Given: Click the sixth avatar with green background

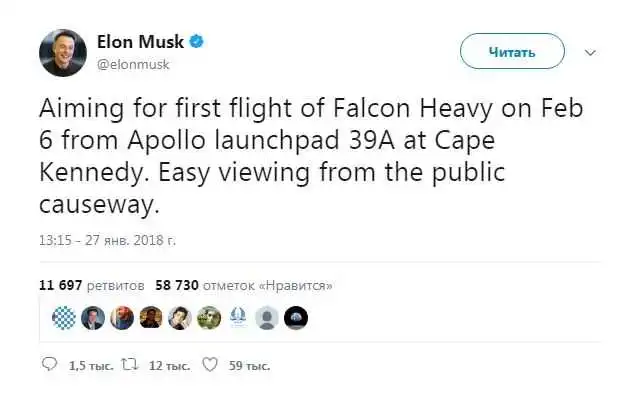Looking at the screenshot, I should pyautogui.click(x=209, y=317).
